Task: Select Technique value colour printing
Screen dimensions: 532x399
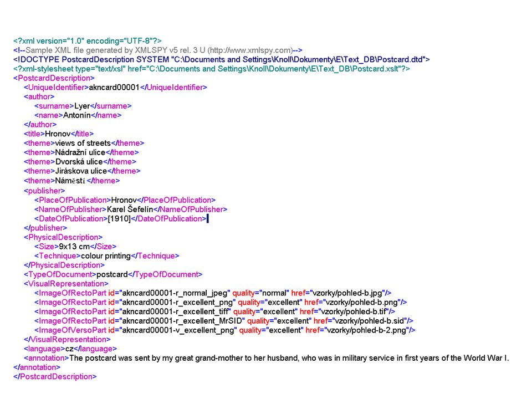Action: coord(106,256)
